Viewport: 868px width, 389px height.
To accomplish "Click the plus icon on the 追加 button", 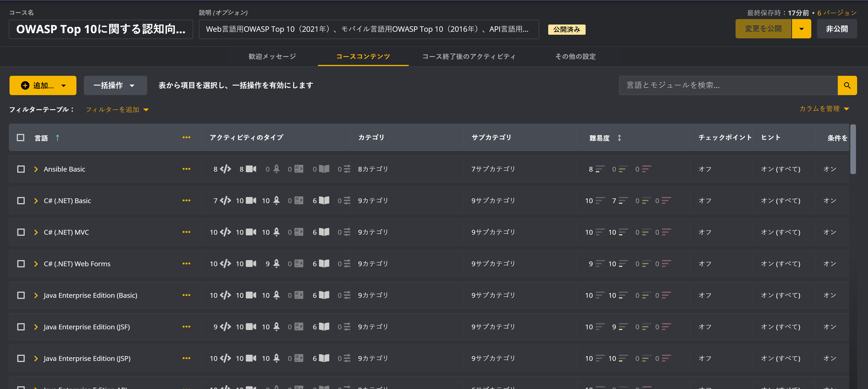I will 25,85.
